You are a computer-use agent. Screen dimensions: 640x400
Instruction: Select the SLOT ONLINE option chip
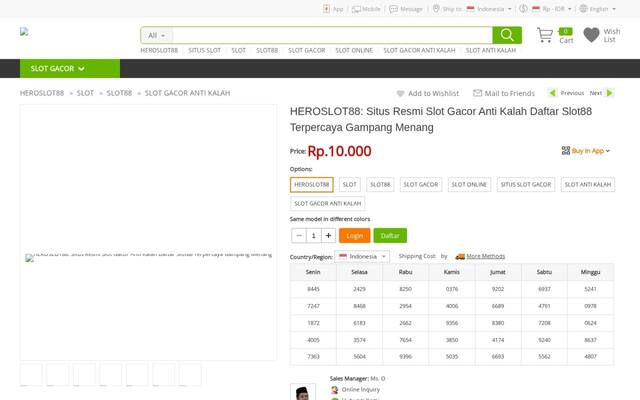pyautogui.click(x=469, y=184)
